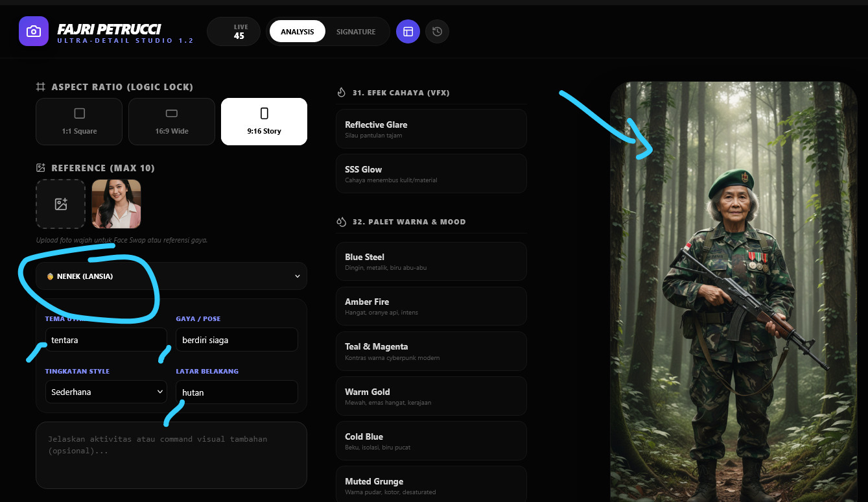
Task: Pick the Teal & Magenta palette
Action: (x=431, y=351)
